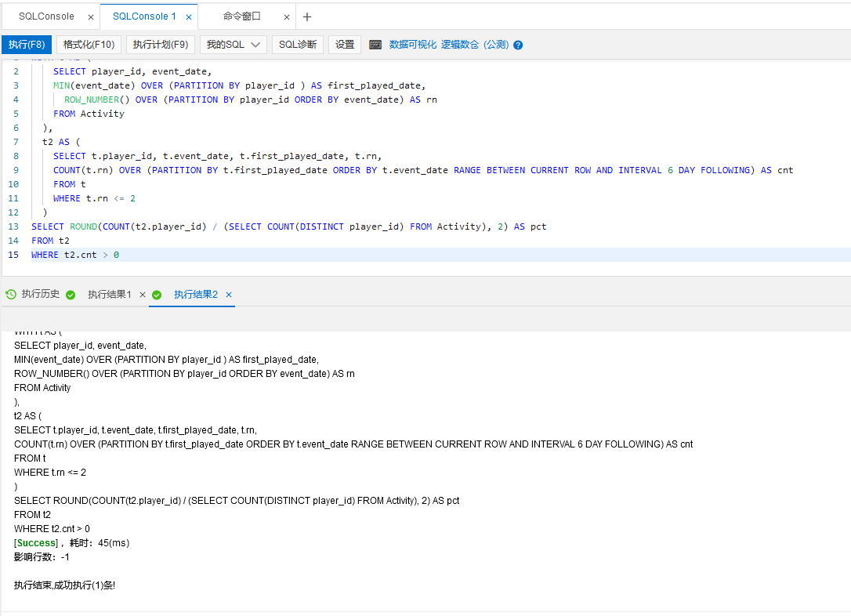Viewport: 851px width, 616px height.
Task: Click '执行结束,成功执行(1)条!' message
Action: [x=64, y=585]
